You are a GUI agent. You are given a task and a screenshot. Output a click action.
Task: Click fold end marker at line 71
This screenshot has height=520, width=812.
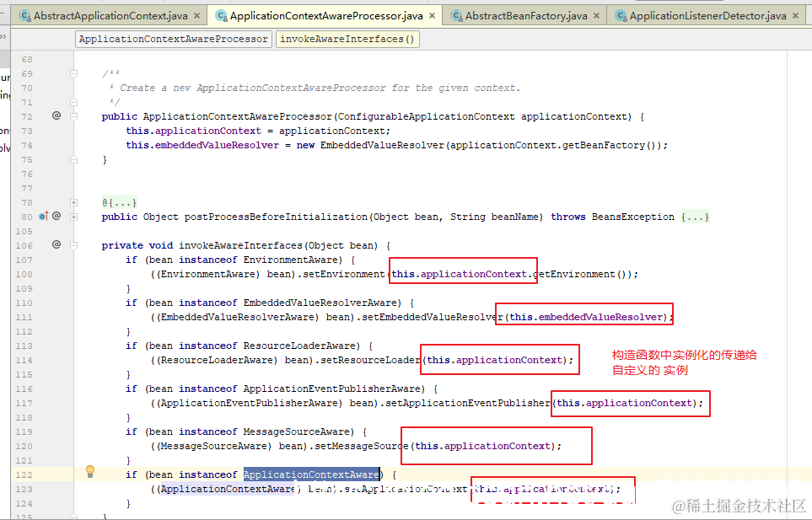[73, 103]
